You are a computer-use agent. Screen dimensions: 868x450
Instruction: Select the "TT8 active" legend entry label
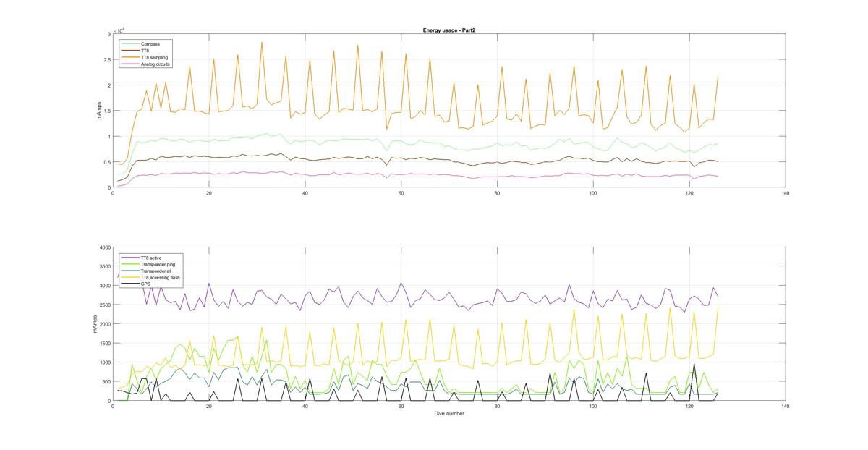[x=151, y=258]
